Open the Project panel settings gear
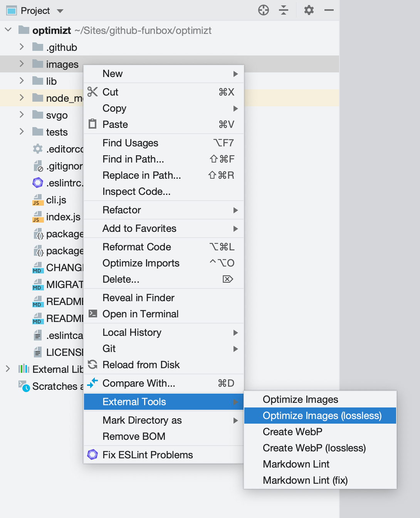This screenshot has width=420, height=518. [308, 10]
